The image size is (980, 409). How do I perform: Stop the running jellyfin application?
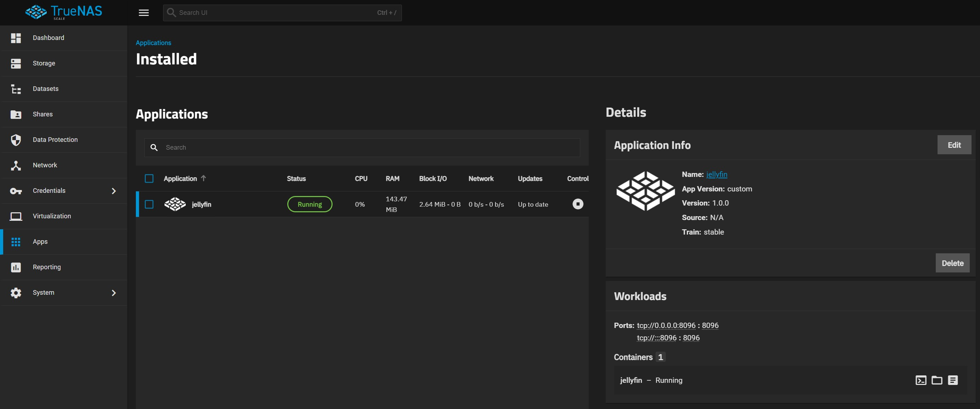coord(577,204)
